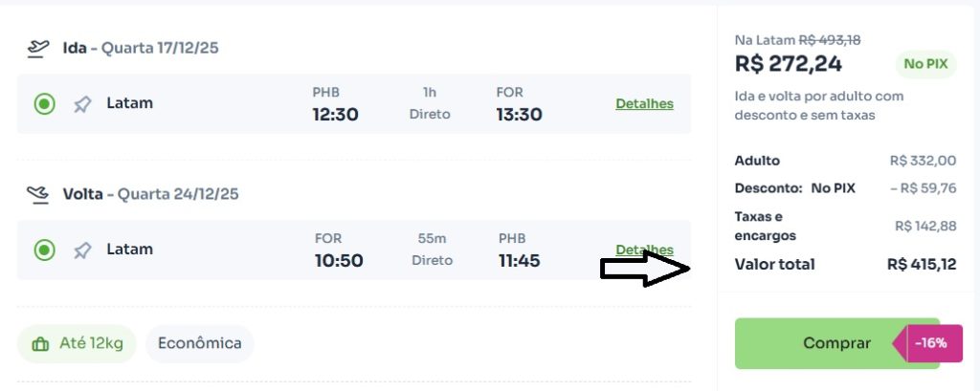The width and height of the screenshot is (980, 391).
Task: Open Detalhes for the return FOR-PHB flight
Action: tap(644, 250)
